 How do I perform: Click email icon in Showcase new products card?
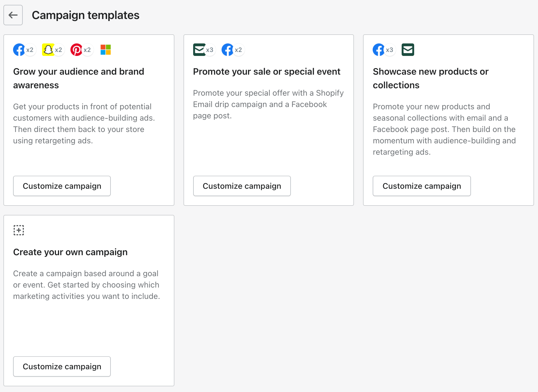(x=408, y=50)
